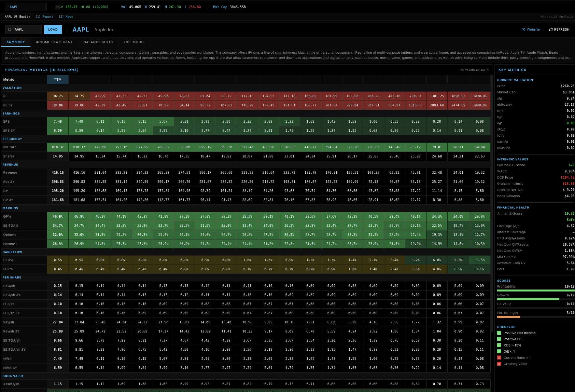Click the circular-arrows Refresh icon
This screenshot has width=575, height=392.
pos(551,30)
